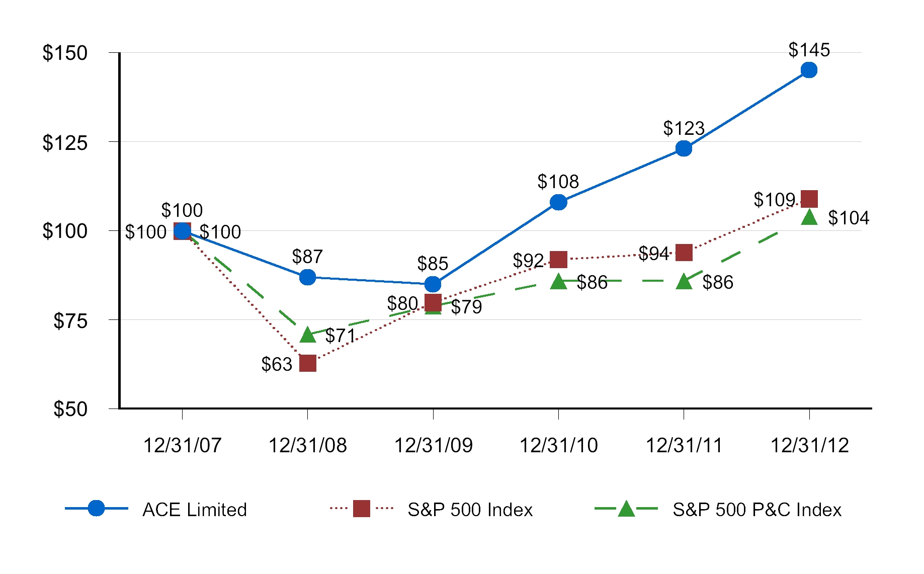Click the ACE Limited $123 circle marker
Image resolution: width=924 pixels, height=574 pixels.
tap(684, 148)
